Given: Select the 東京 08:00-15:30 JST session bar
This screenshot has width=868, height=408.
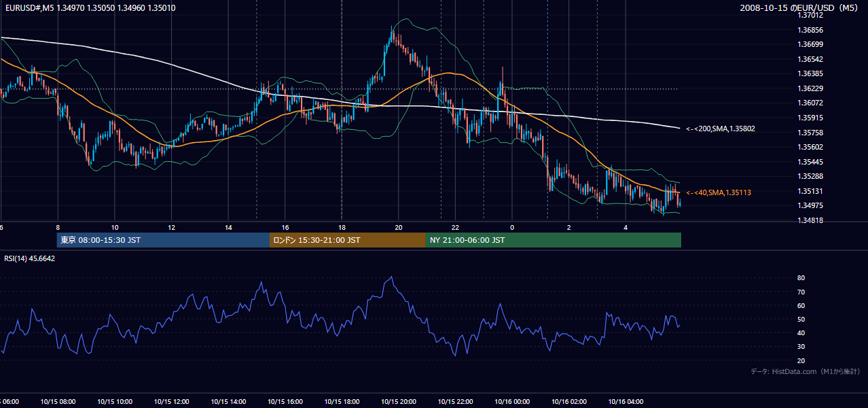Looking at the screenshot, I should (163, 240).
